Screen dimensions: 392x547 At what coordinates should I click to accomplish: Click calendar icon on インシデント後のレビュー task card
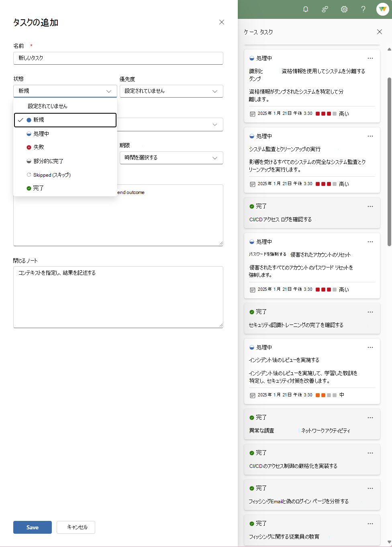pyautogui.click(x=253, y=396)
